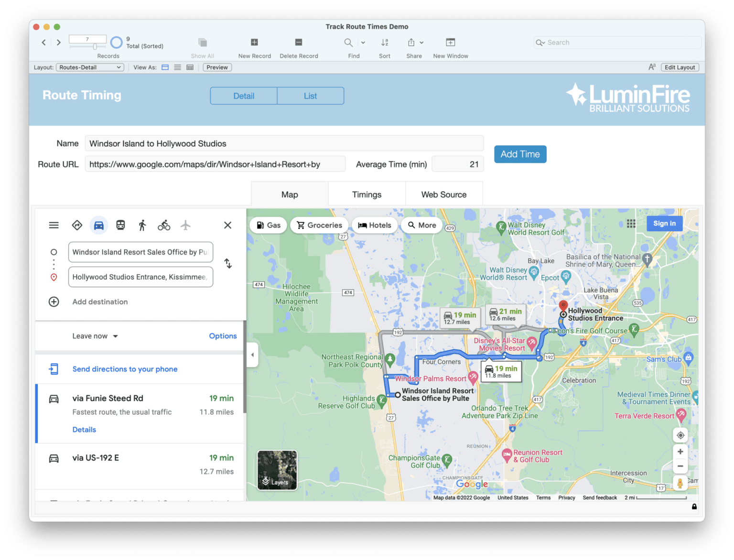Open the Google Maps hamburger menu

[54, 225]
